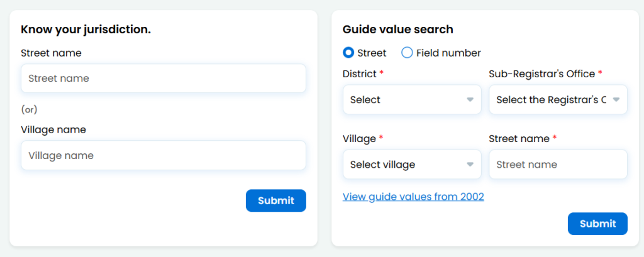Focus the jurisdiction Village name text box
644x257 pixels.
click(x=164, y=155)
